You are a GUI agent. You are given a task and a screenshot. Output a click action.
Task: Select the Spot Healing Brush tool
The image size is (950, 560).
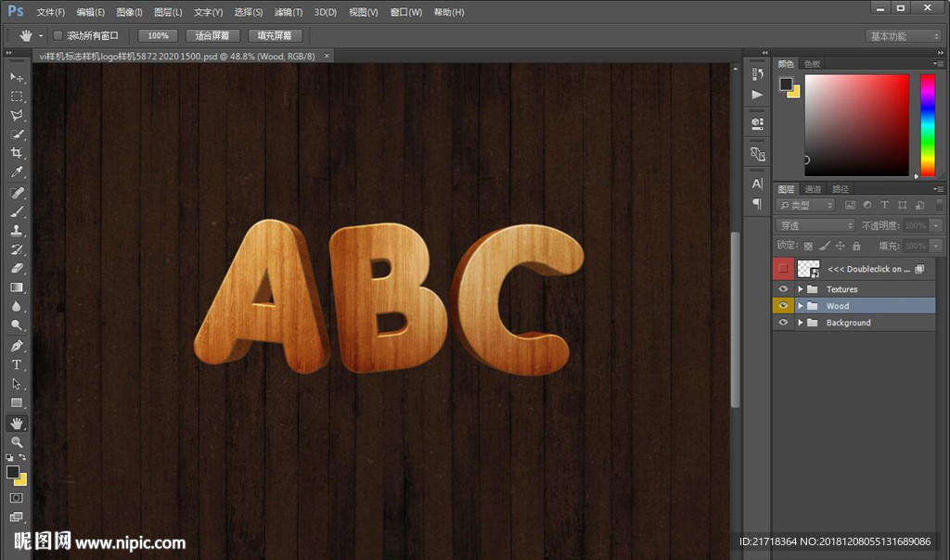click(x=17, y=193)
